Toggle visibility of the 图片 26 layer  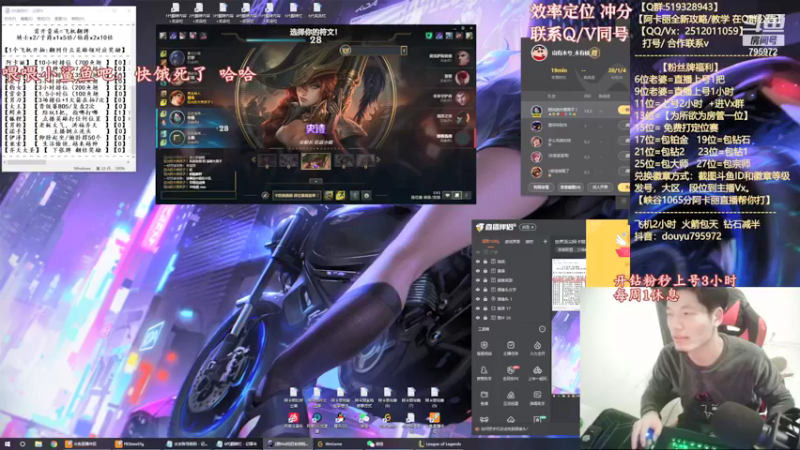coord(478,317)
